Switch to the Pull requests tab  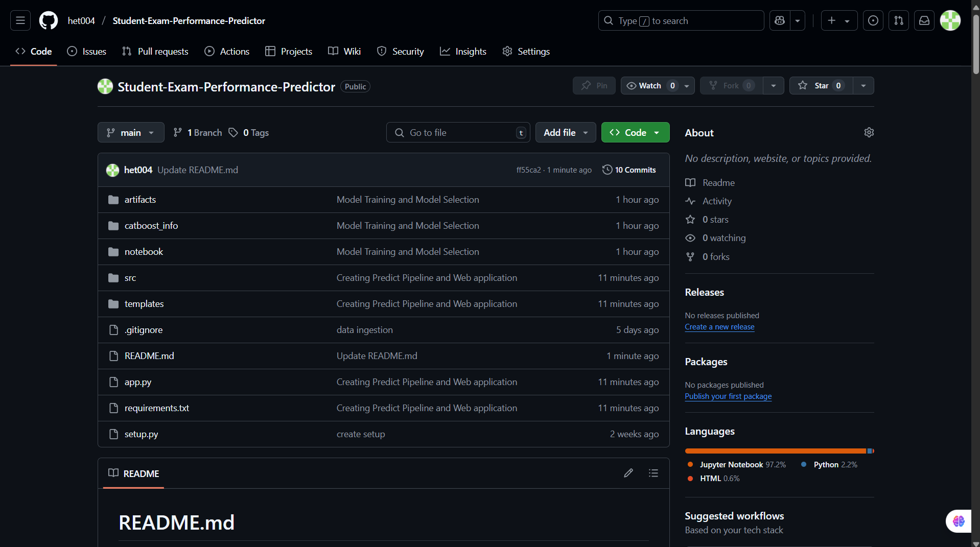(x=155, y=52)
